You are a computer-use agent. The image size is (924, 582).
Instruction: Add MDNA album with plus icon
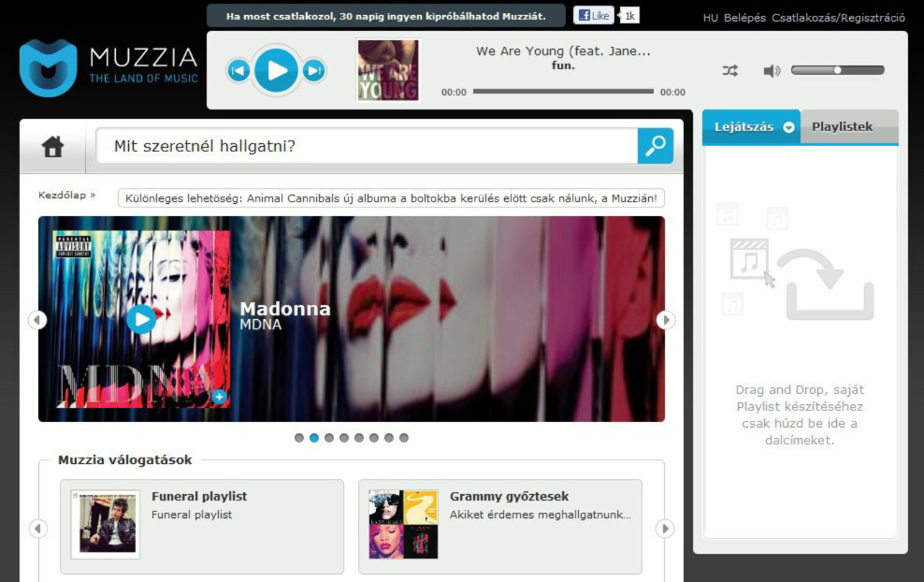pos(220,396)
